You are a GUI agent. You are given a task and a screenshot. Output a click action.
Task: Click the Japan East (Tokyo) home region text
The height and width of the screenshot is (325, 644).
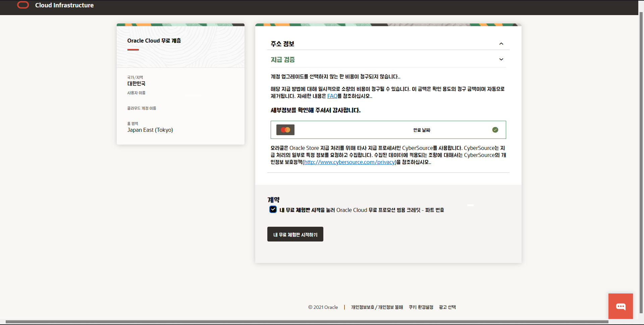click(x=150, y=130)
